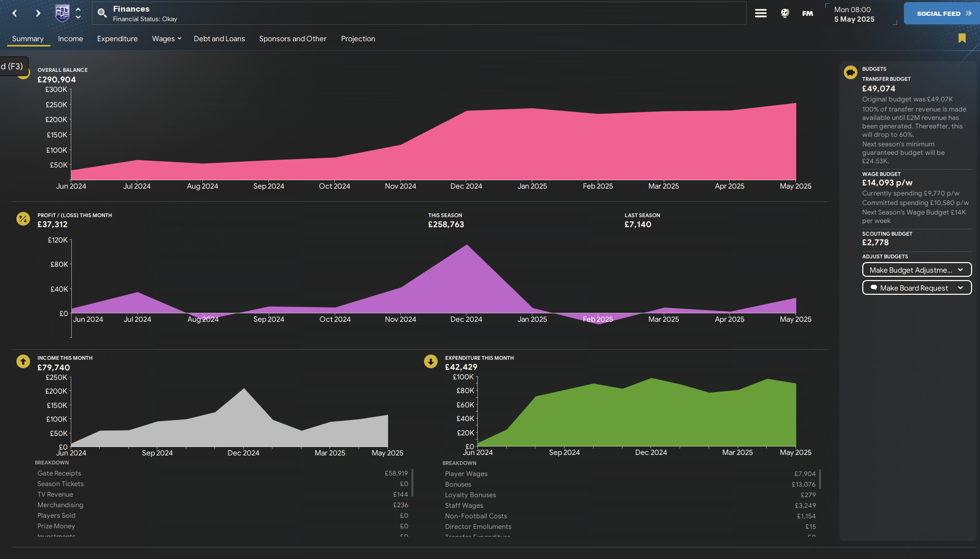Image resolution: width=980 pixels, height=559 pixels.
Task: Click the Expenditure down-arrow icon
Action: (x=431, y=361)
